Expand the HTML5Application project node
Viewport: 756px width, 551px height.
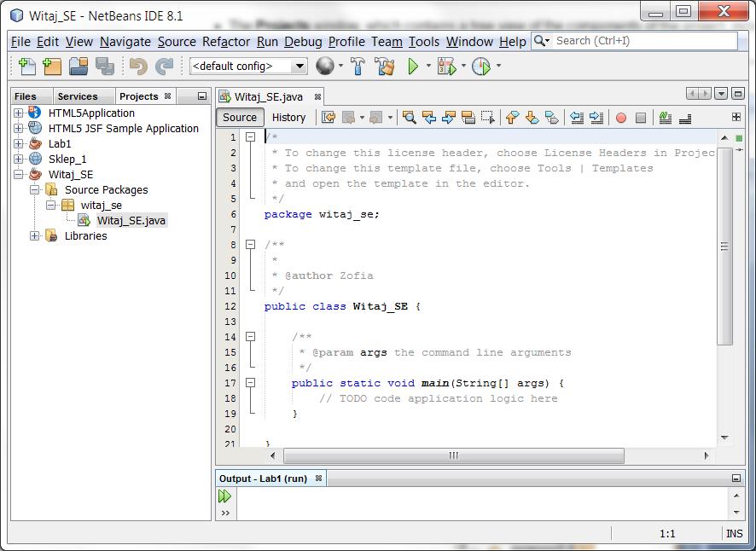(x=18, y=113)
